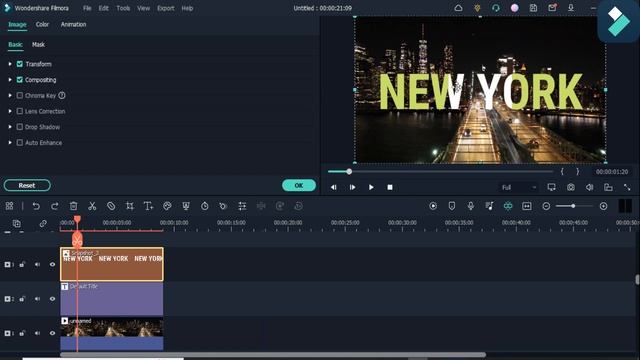Enable the Drop Shadow checkbox
Image resolution: width=640 pixels, height=360 pixels.
pyautogui.click(x=20, y=127)
